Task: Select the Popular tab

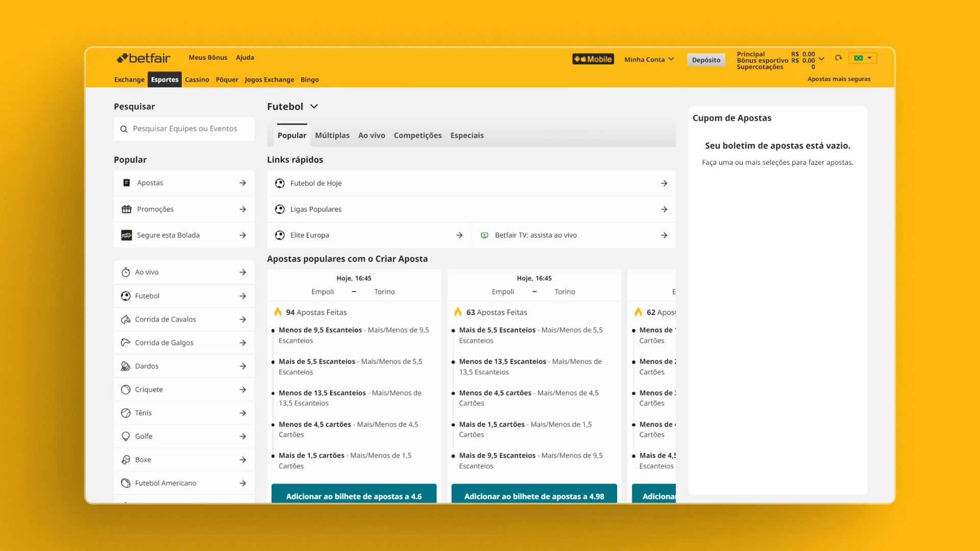Action: 292,135
